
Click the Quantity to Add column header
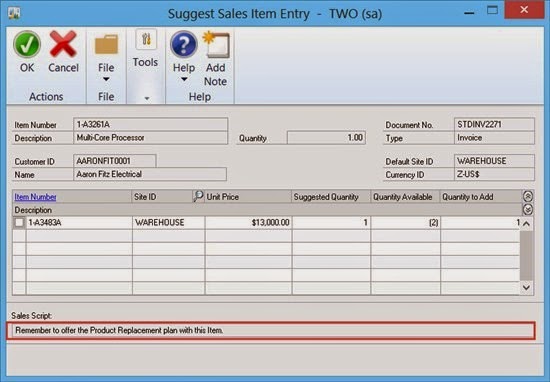[481, 197]
